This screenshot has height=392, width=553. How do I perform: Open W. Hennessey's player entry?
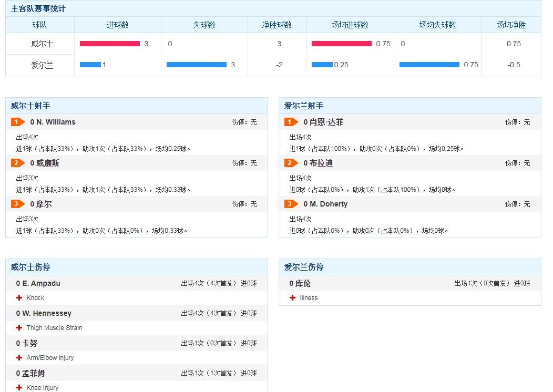pos(46,313)
